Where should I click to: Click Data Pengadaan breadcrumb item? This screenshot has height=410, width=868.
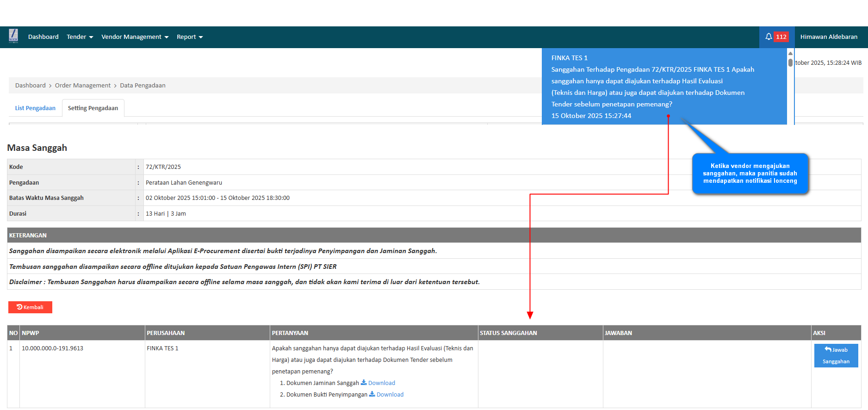143,86
